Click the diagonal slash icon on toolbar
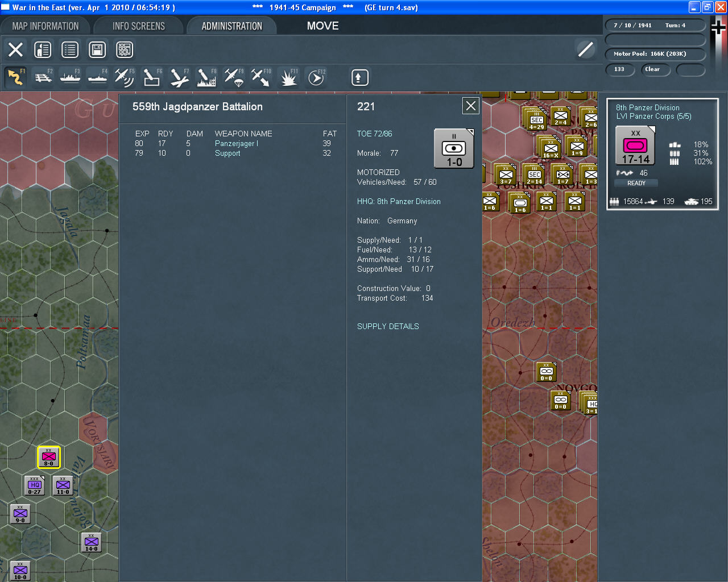Screen dimensions: 728x582 [x=585, y=49]
